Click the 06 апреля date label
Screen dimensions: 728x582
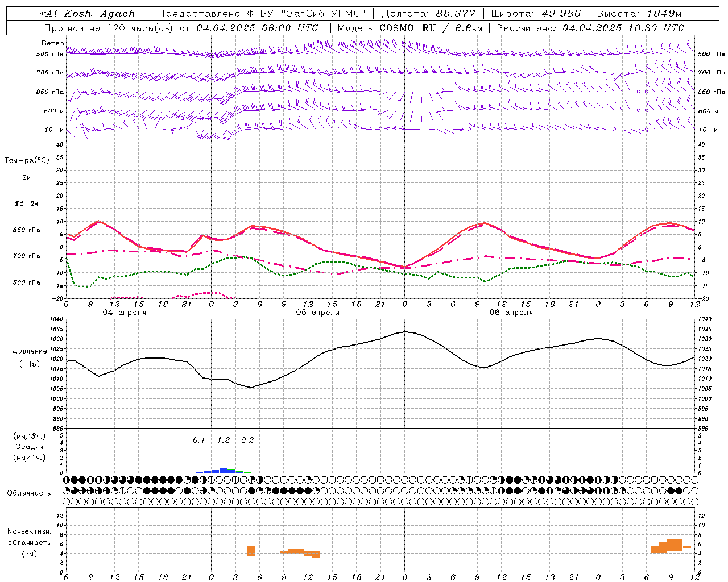tap(511, 313)
